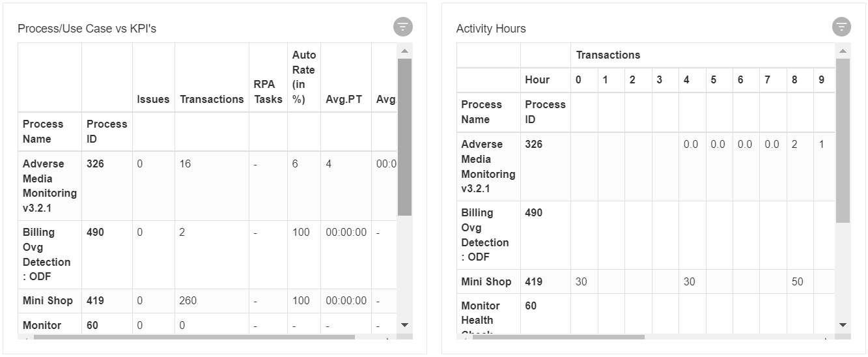Click down arrow of KPI table scrollbar
Image resolution: width=868 pixels, height=357 pixels.
pyautogui.click(x=404, y=324)
